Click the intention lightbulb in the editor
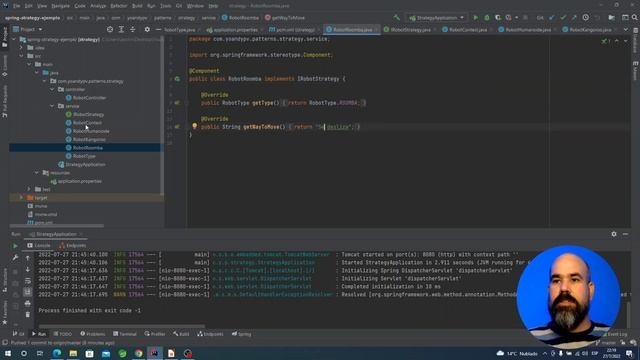Screen dimensions: 640x360 point(194,126)
